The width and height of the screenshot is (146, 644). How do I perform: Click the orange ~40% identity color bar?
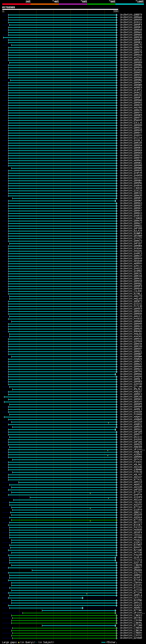tap(45, 4)
